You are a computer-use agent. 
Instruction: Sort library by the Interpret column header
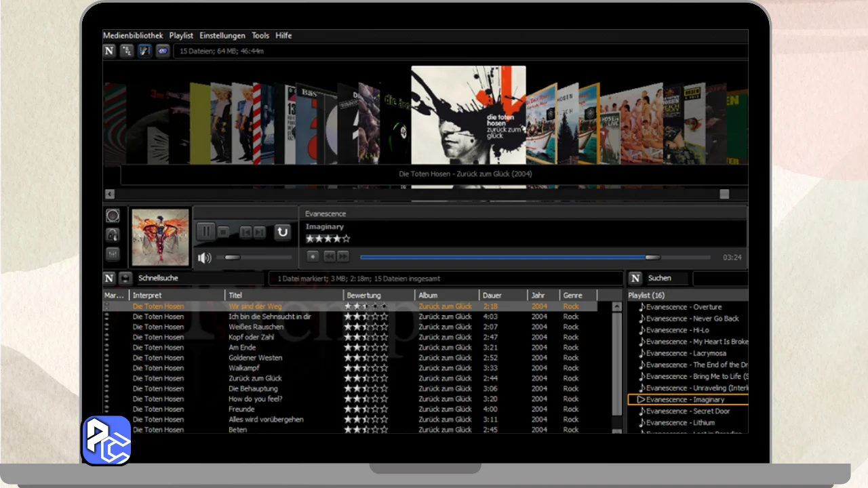[147, 296]
